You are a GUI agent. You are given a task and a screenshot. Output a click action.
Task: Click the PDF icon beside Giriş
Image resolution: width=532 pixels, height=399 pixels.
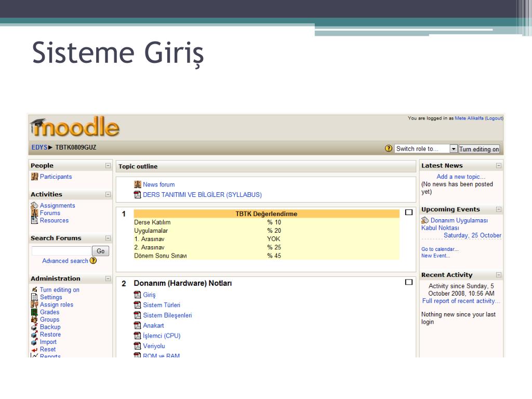click(x=137, y=295)
